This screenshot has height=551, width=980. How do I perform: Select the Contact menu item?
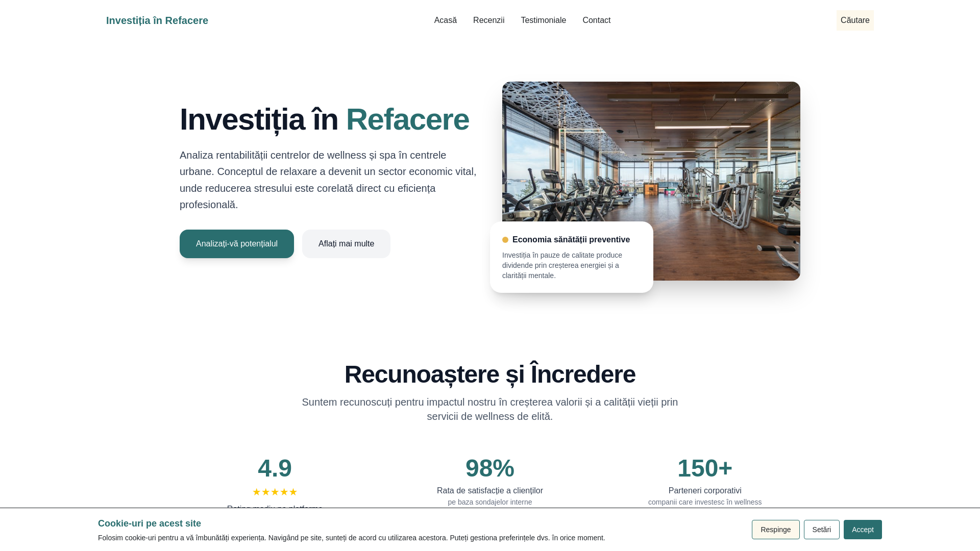pyautogui.click(x=596, y=20)
